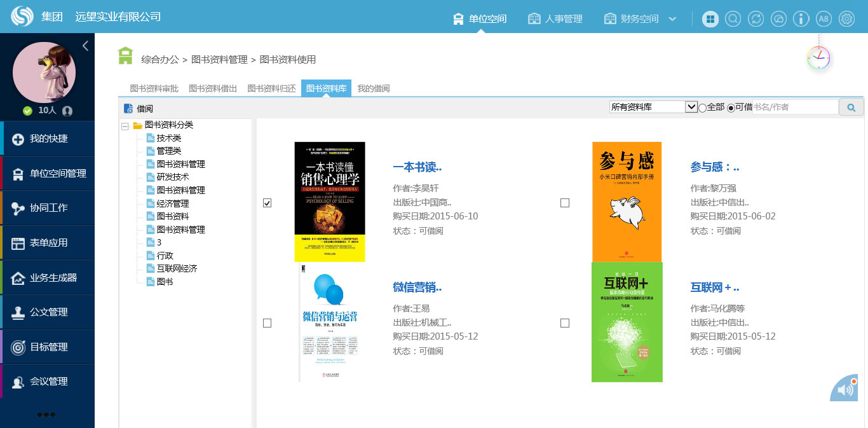
Task: Open the 参与感：.. book title link
Action: [715, 167]
